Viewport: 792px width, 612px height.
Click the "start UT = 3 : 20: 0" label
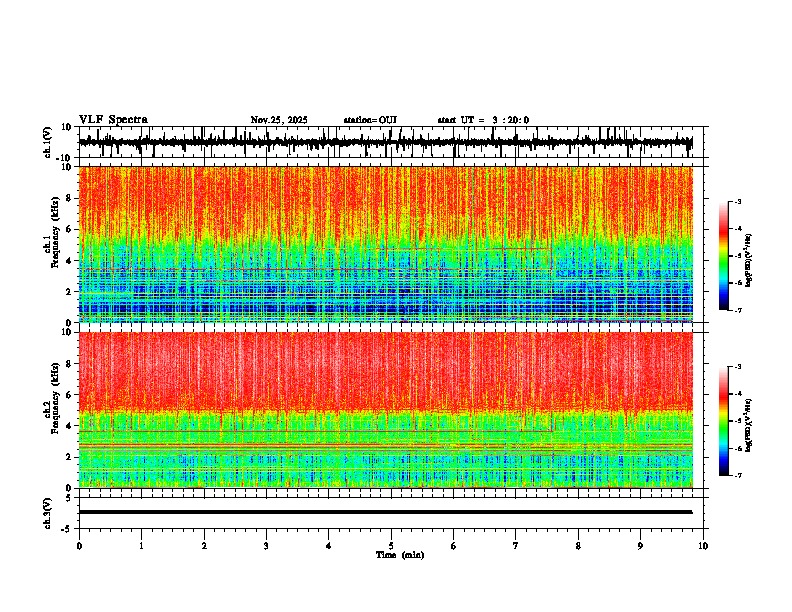[x=483, y=120]
